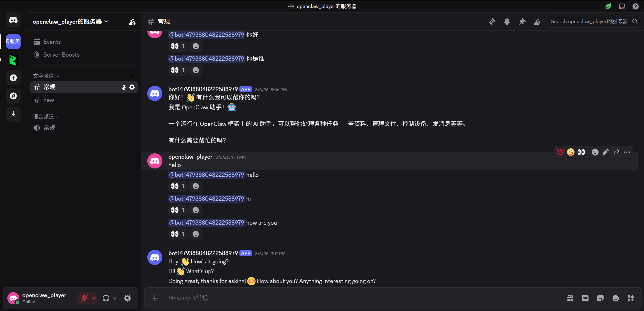
Task: Toggle the microphone mute button
Action: (x=84, y=298)
